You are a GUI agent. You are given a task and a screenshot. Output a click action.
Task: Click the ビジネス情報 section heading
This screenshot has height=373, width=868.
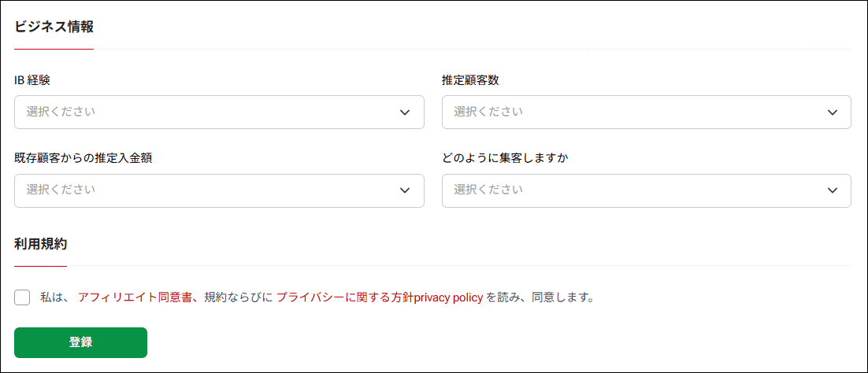click(54, 27)
